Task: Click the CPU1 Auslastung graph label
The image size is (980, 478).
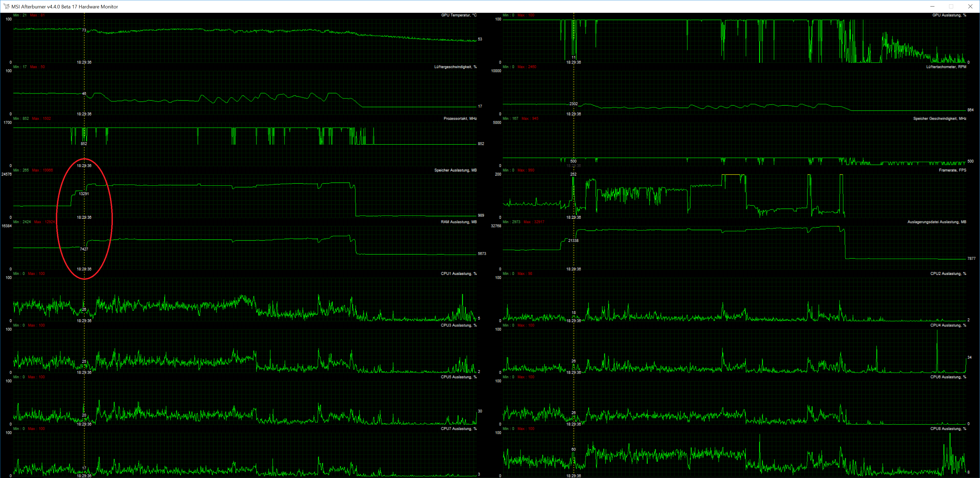Action: click(458, 274)
